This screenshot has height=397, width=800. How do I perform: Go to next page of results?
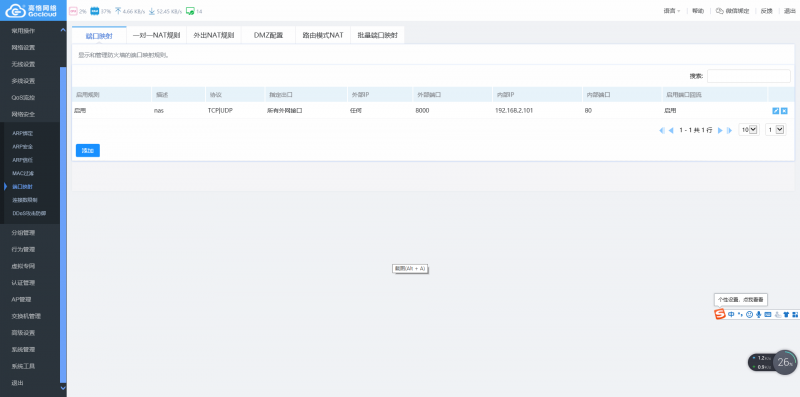click(720, 131)
